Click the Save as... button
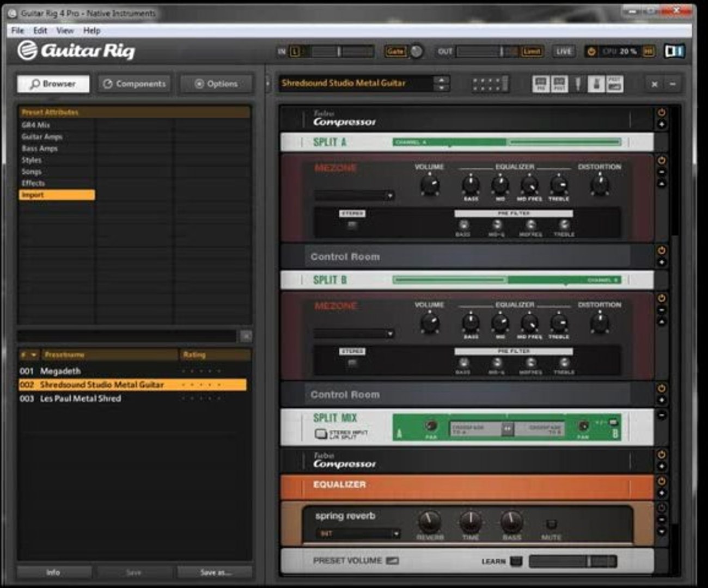Image resolution: width=708 pixels, height=588 pixels. [215, 572]
